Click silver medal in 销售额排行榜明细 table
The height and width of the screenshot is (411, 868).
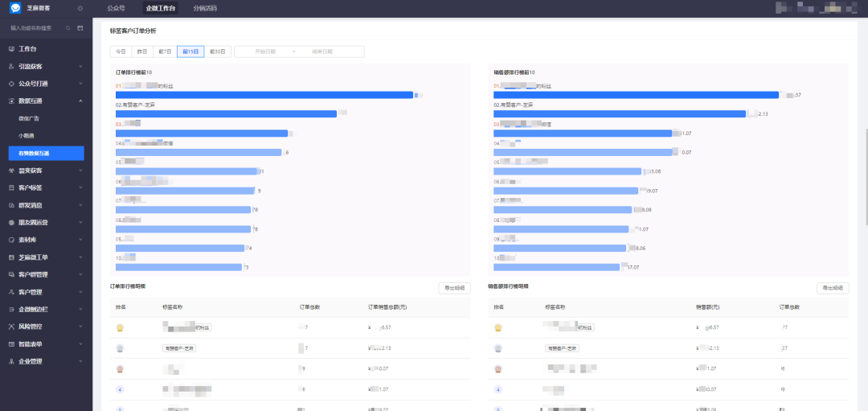click(x=497, y=348)
